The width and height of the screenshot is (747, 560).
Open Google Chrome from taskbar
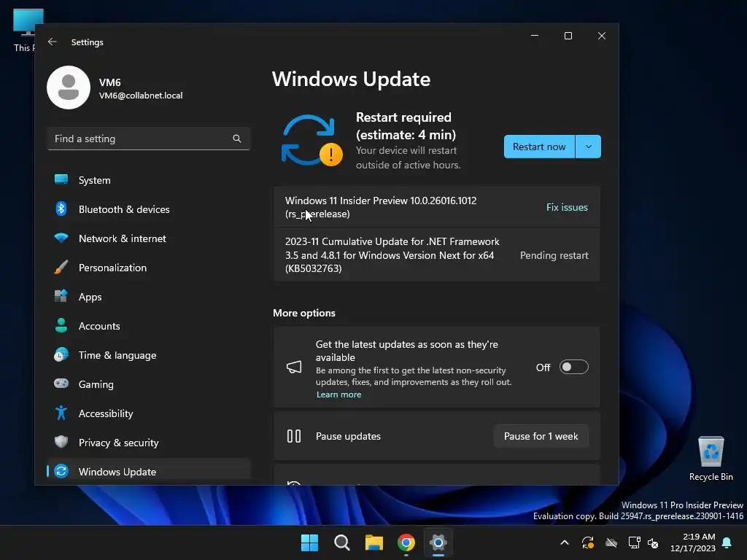point(406,542)
